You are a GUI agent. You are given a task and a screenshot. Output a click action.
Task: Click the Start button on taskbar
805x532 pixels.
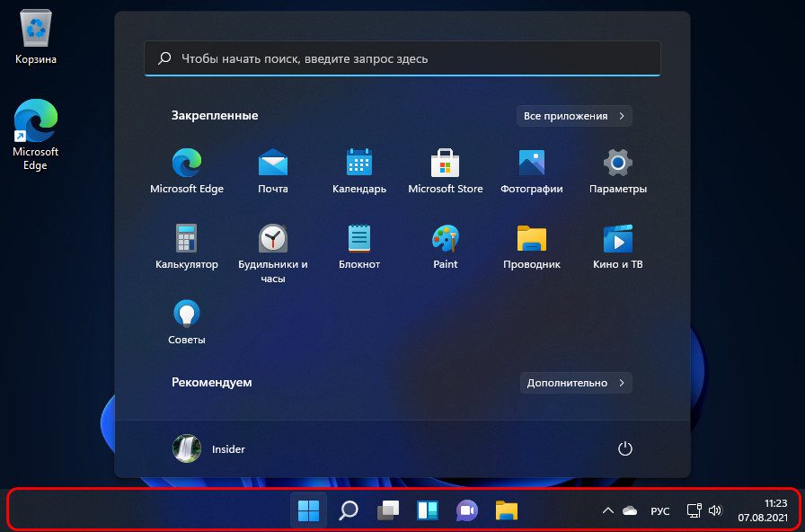click(308, 510)
